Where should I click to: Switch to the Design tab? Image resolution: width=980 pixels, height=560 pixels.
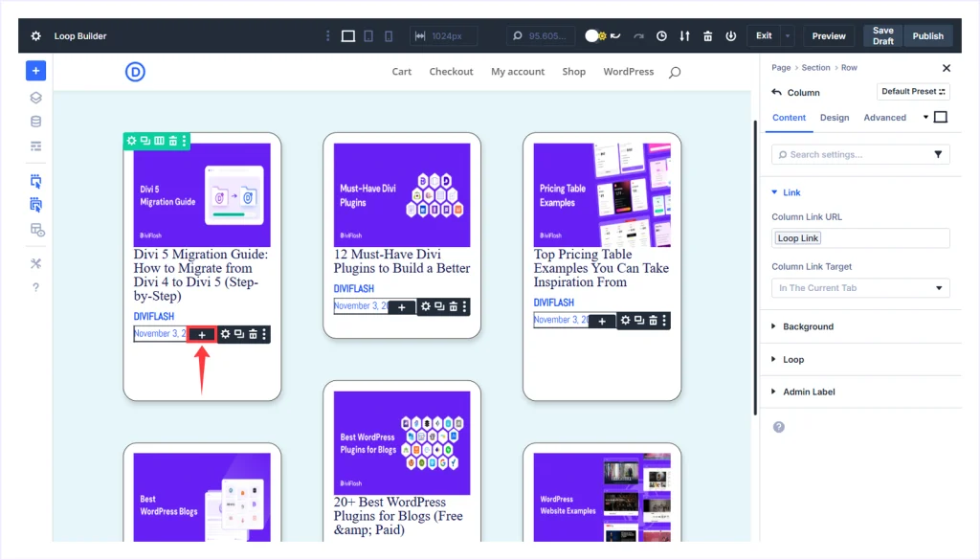[835, 118]
